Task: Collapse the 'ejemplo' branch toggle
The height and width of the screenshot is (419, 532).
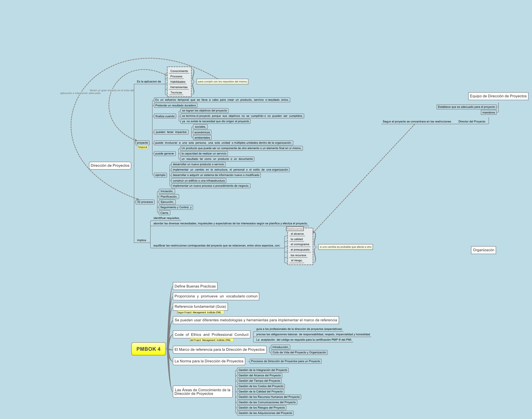Action: coord(168,175)
